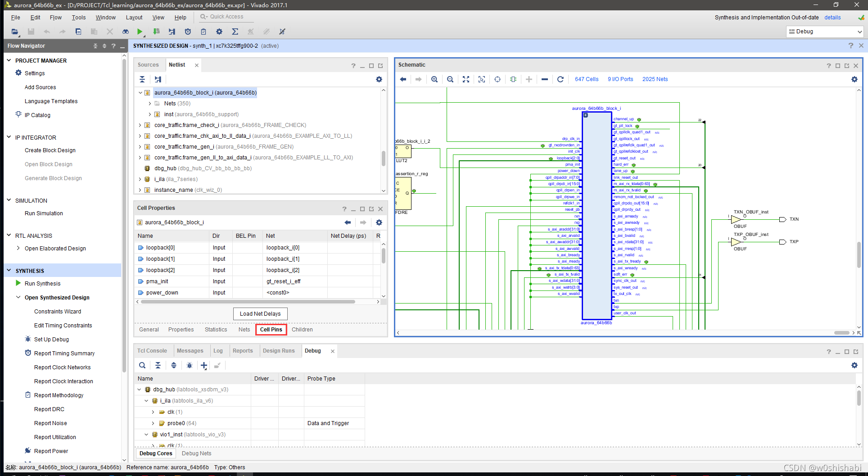Switch to the Tcl Console tab

point(152,351)
